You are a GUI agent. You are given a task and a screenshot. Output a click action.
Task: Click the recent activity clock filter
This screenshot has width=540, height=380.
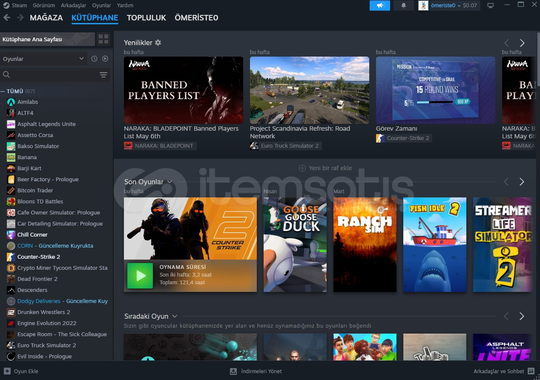94,59
